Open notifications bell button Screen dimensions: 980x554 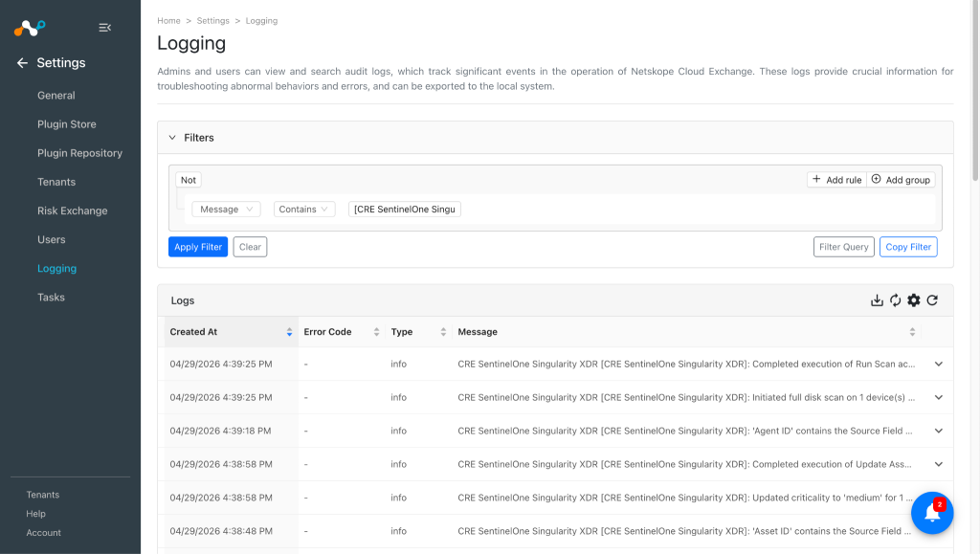[x=932, y=513]
